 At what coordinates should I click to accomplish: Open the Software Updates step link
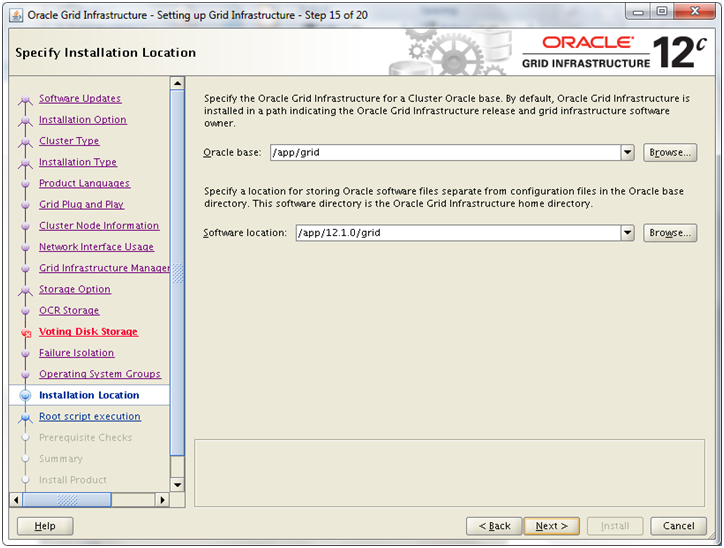(80, 98)
